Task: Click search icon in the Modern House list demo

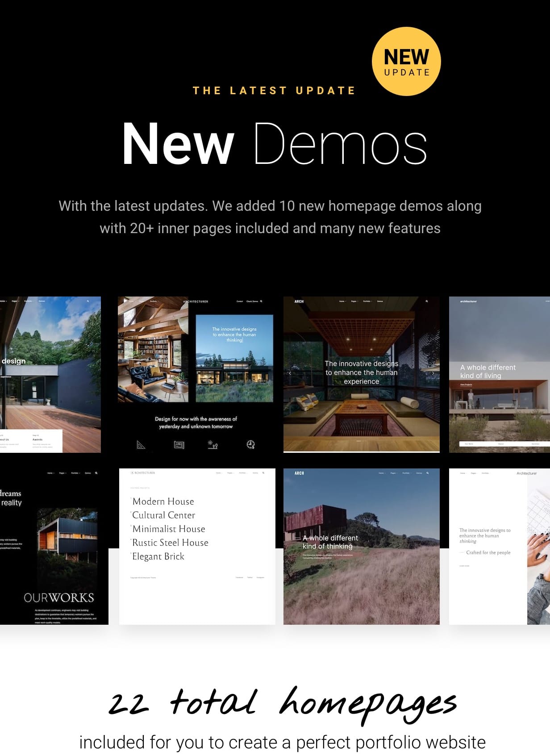Action: [x=263, y=472]
